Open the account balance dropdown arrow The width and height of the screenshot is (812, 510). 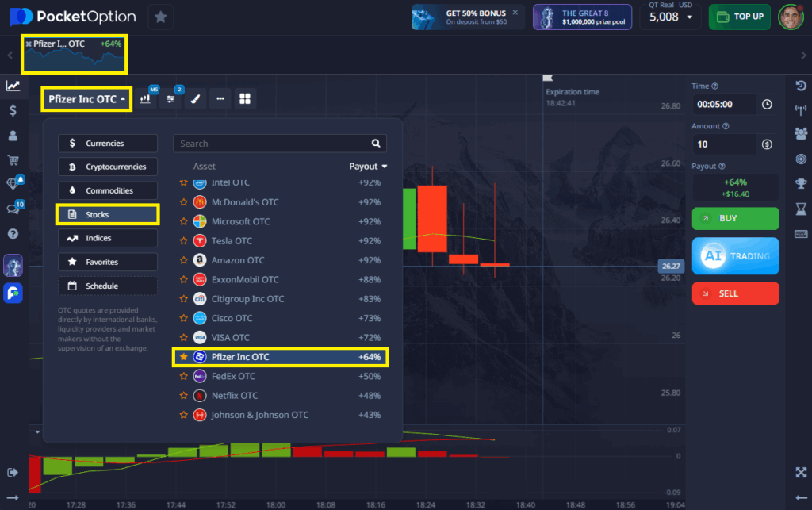click(x=689, y=17)
